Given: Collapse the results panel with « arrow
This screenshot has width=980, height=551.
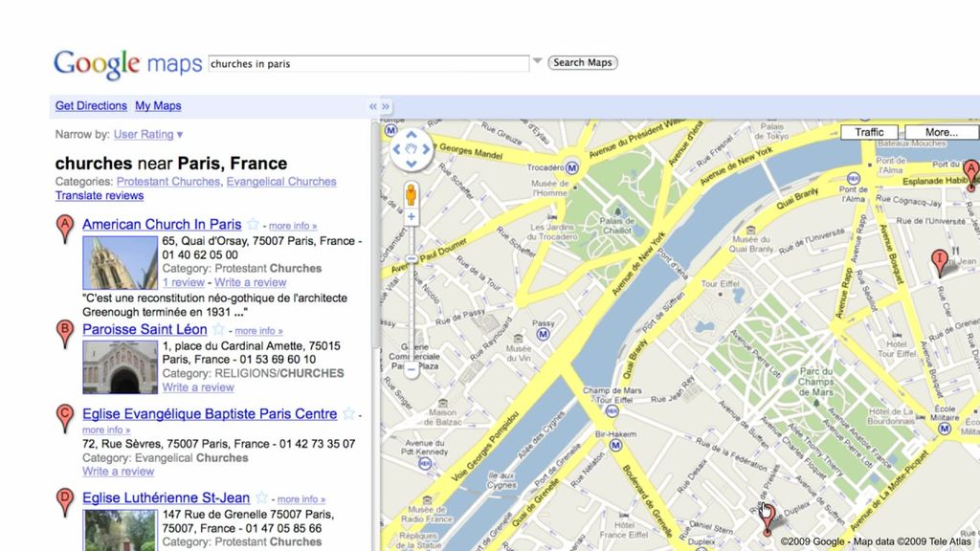Looking at the screenshot, I should [373, 107].
